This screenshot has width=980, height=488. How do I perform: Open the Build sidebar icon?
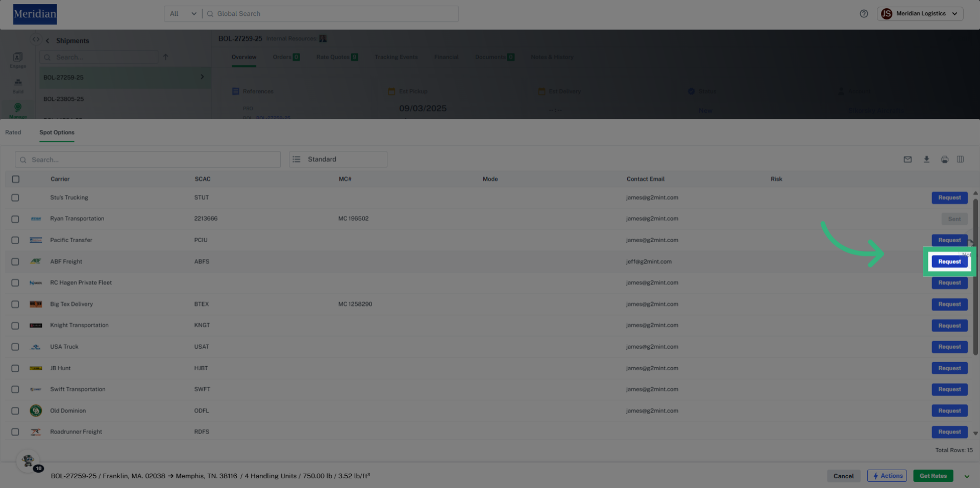(x=18, y=86)
